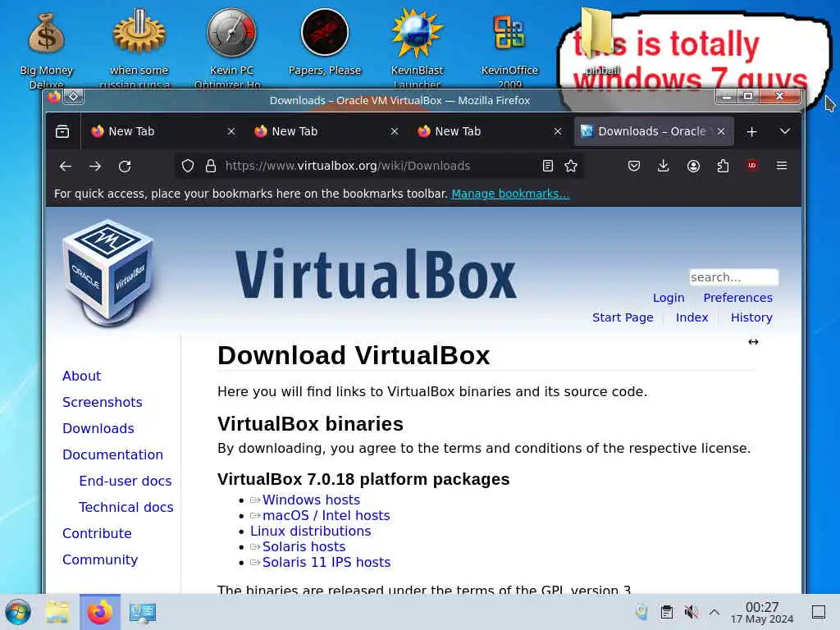
Task: Click the VirtualBox cube logo
Action: pyautogui.click(x=109, y=274)
